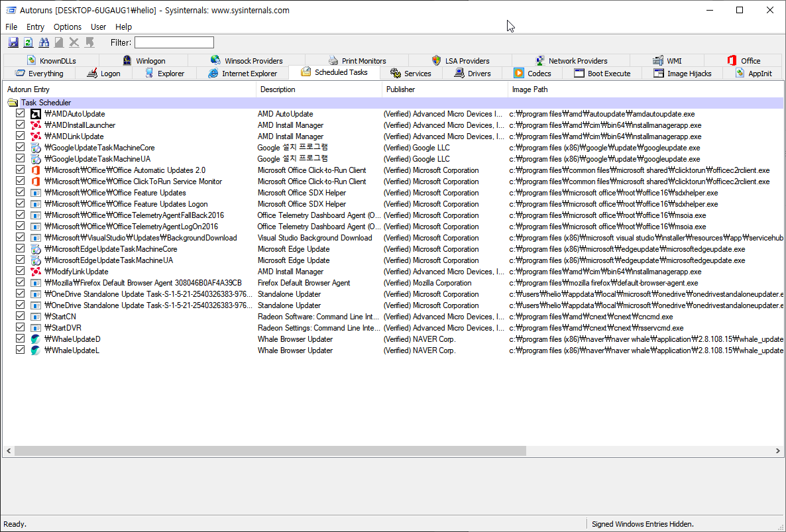The width and height of the screenshot is (786, 532).
Task: Click the grayed Delete X icon
Action: [x=74, y=42]
